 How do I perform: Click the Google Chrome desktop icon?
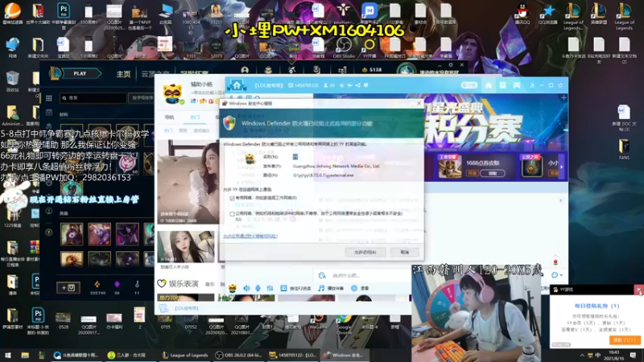344,323
